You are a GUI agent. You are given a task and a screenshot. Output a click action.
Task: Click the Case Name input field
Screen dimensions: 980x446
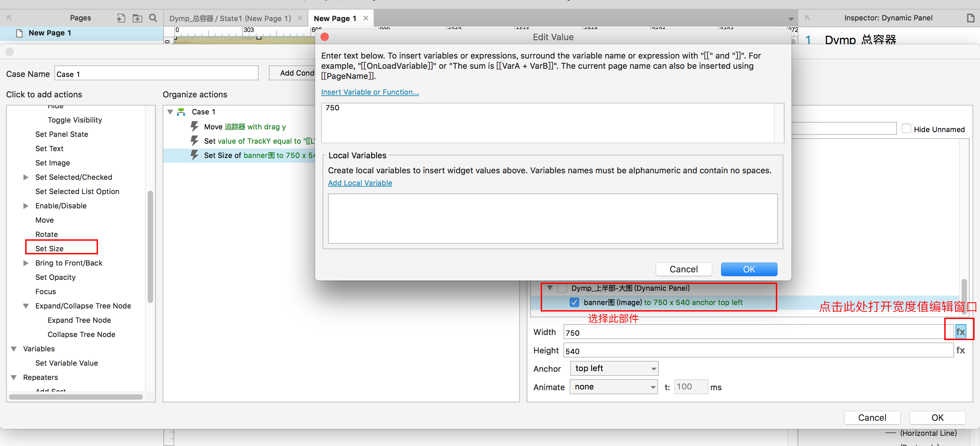pyautogui.click(x=156, y=74)
